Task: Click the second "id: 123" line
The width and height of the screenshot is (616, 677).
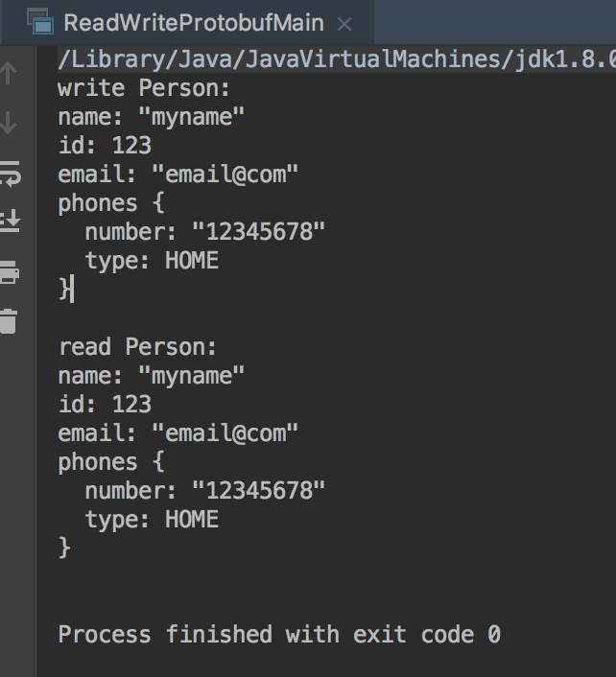Action: pyautogui.click(x=105, y=404)
